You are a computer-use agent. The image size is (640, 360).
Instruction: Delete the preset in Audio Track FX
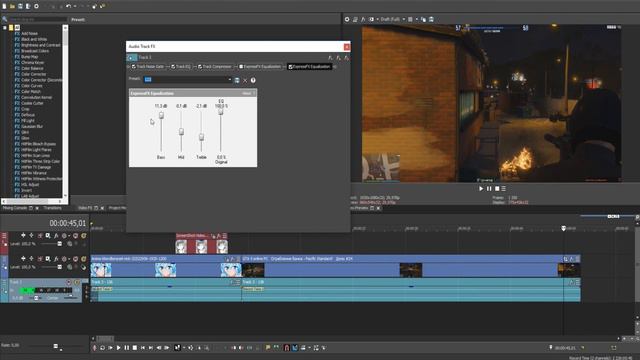[245, 80]
